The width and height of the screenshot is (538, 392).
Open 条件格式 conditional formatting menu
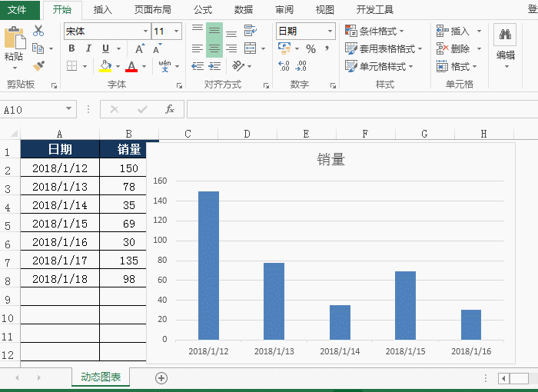[x=374, y=32]
